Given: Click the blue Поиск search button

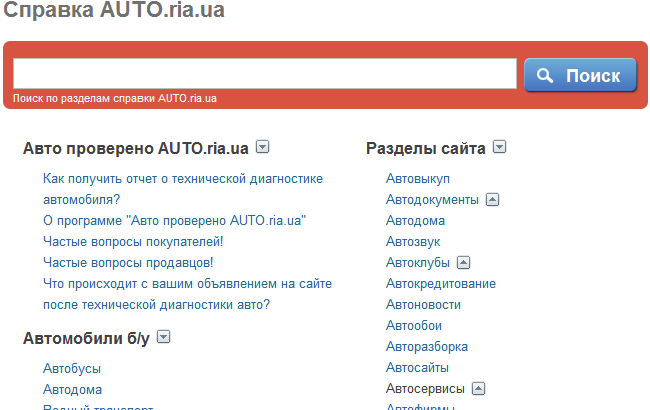Looking at the screenshot, I should pyautogui.click(x=580, y=75).
